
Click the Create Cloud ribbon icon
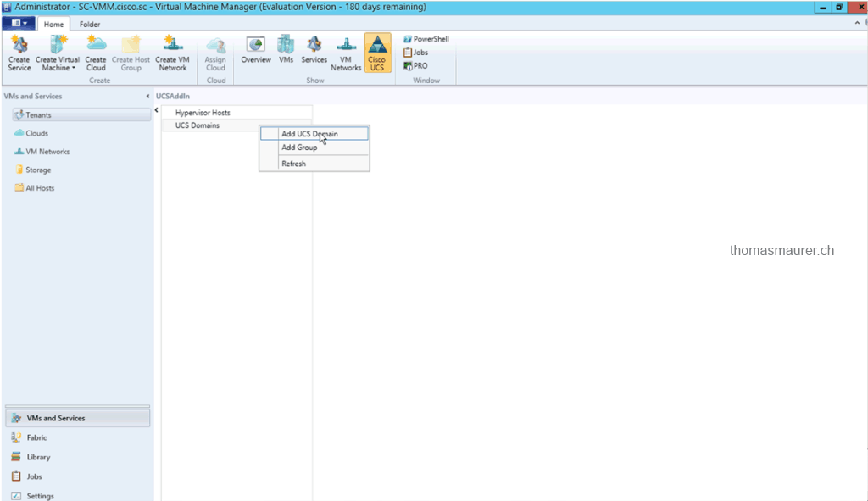(96, 53)
